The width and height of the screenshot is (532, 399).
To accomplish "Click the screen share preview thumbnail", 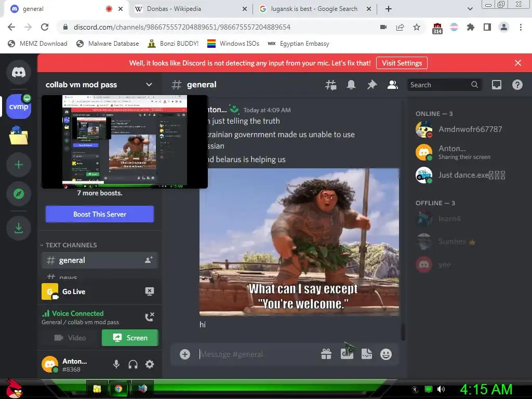I will pos(125,141).
